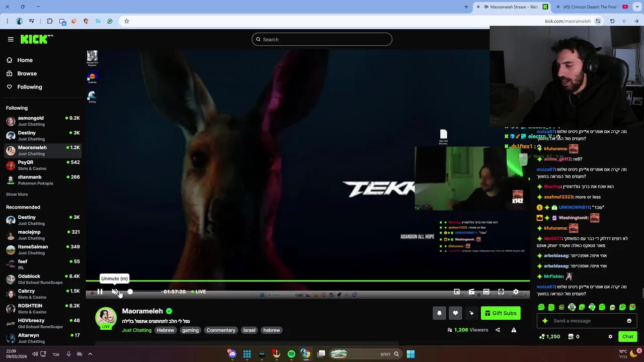This screenshot has height=362, width=644.
Task: Select the israel tag
Action: [249, 330]
